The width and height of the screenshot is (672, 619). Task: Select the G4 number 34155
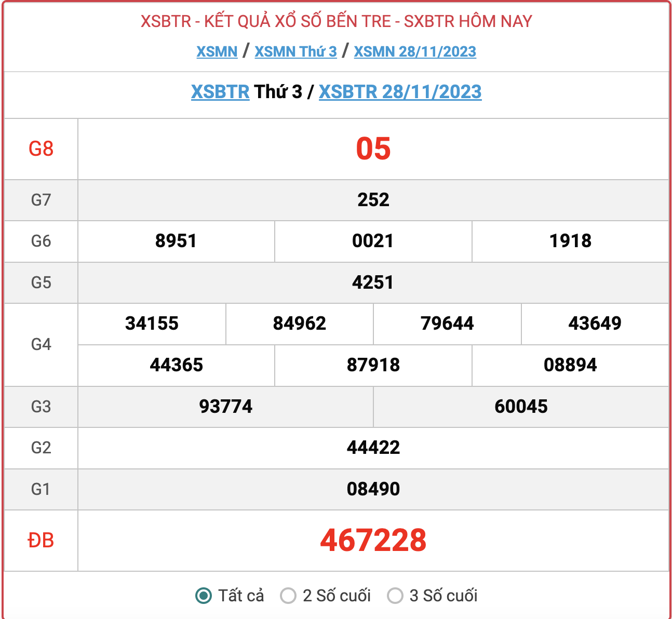(152, 324)
